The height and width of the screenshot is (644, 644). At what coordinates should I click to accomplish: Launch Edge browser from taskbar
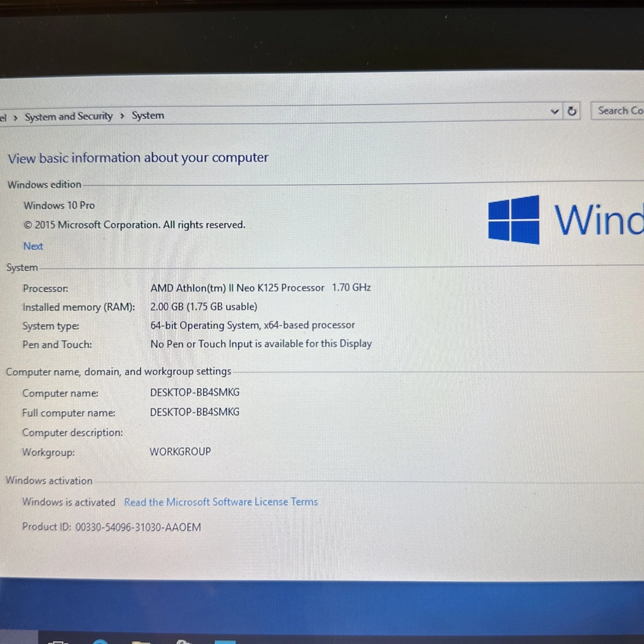(x=100, y=641)
